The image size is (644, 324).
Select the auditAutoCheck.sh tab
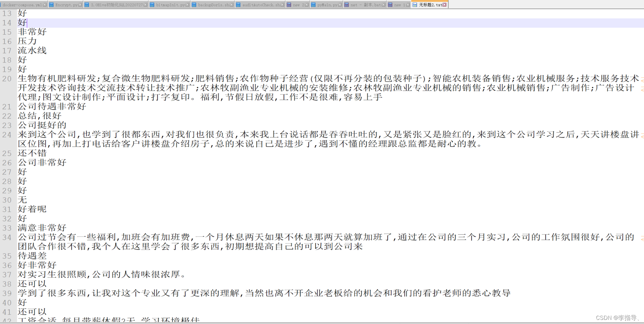261,5
